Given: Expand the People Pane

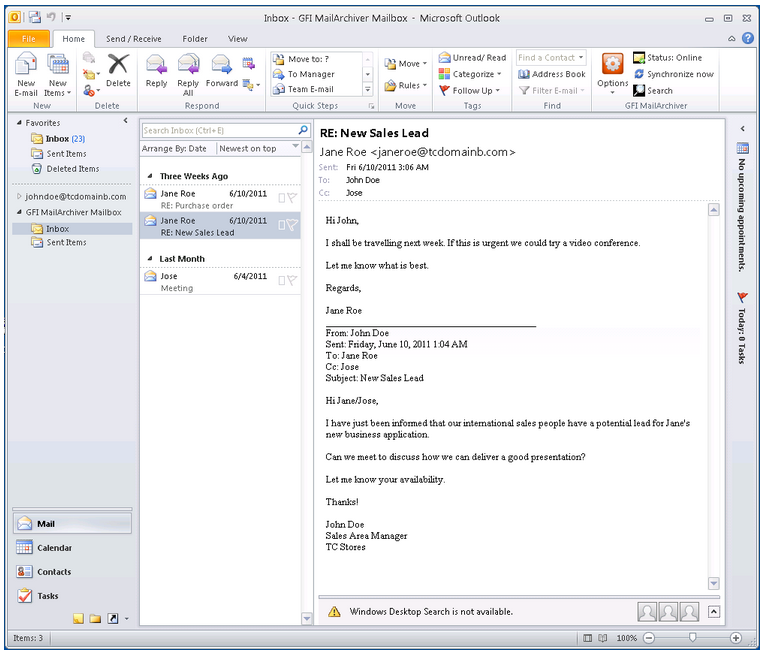Looking at the screenshot, I should click(713, 611).
